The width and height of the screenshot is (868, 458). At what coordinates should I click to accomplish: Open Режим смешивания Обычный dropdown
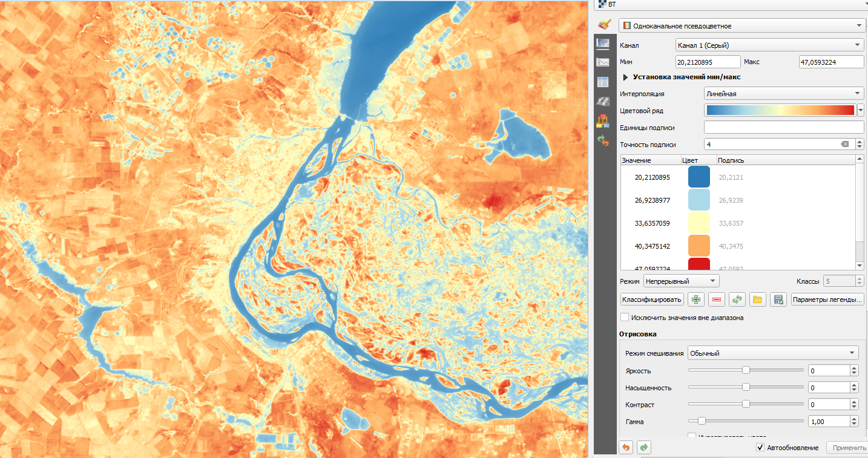coord(773,353)
